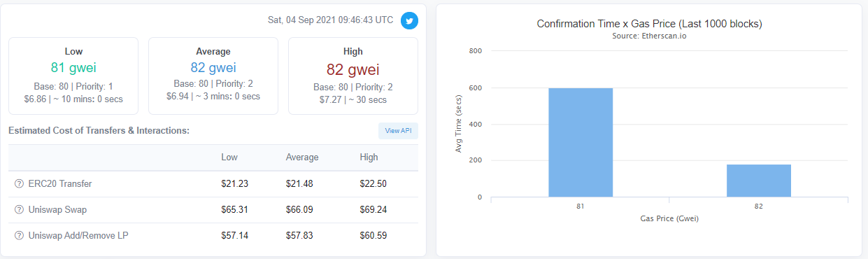Screen dimensions: 868x259
Task: Click the Average column header
Action: pos(302,157)
